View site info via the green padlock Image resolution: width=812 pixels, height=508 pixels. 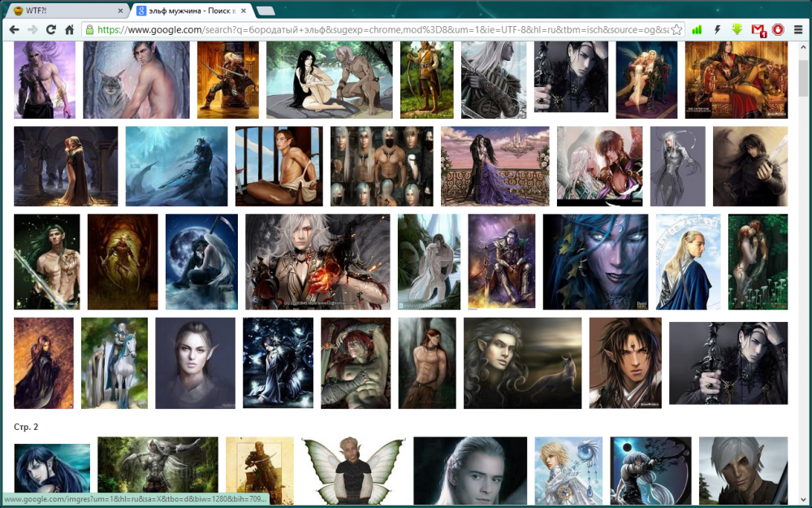pos(89,30)
